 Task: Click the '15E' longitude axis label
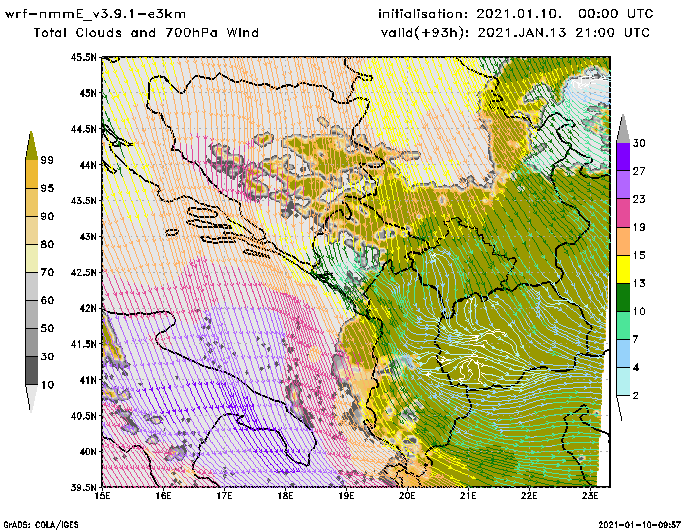[x=103, y=496]
